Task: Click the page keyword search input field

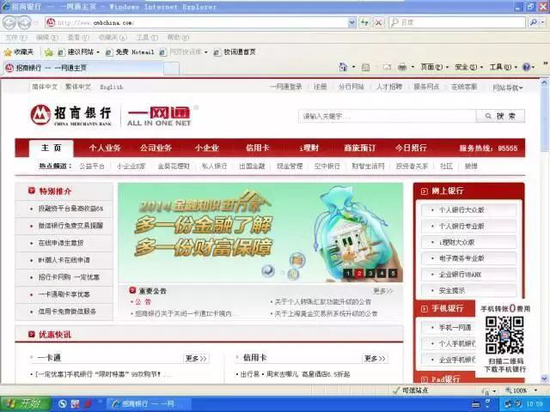Action: [387, 116]
